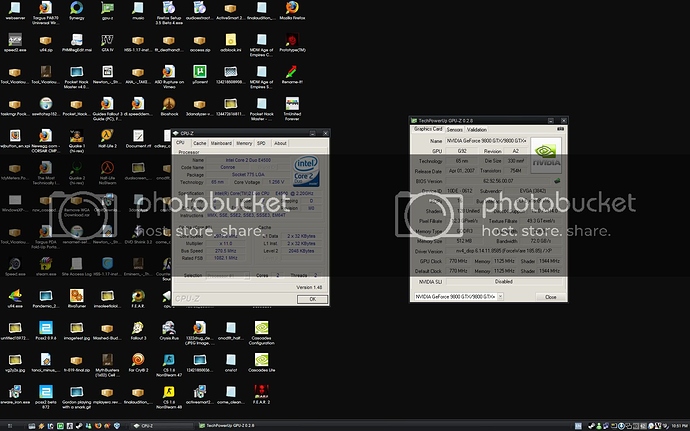Open the Document.rtf file icon
Viewport: 690px width, 431px height.
point(138,138)
